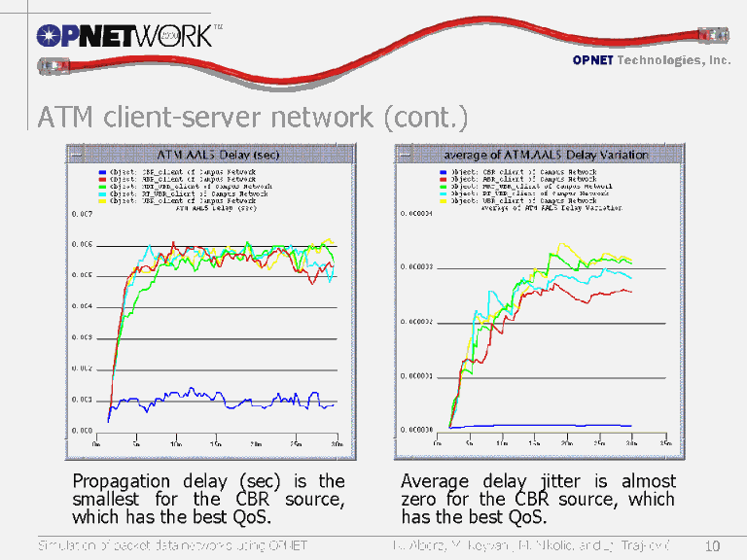Select blue CBR_client swatch in delay legend
Screen dimensions: 747x560
pyautogui.click(x=101, y=172)
